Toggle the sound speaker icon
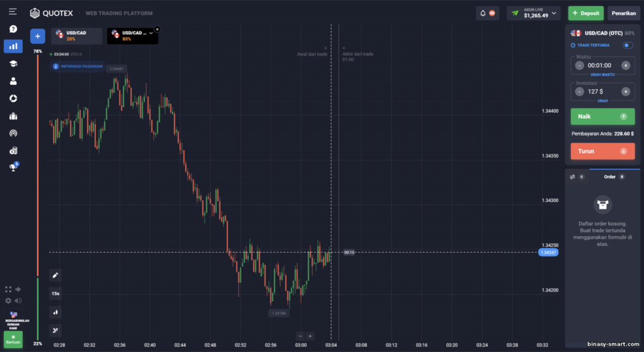The image size is (644, 352). [x=18, y=301]
